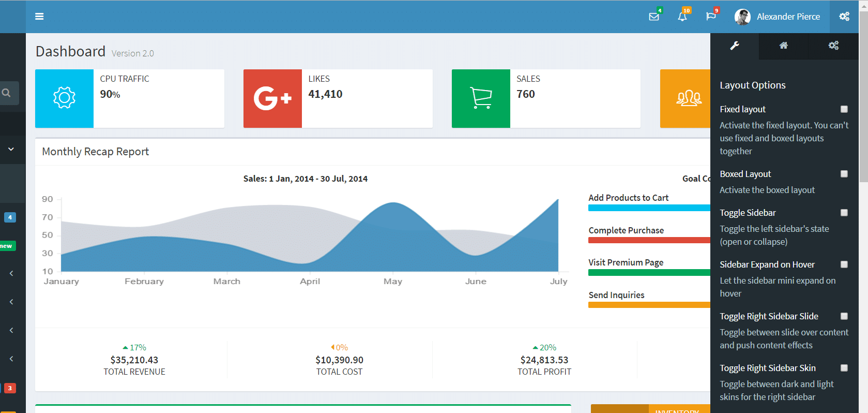Enable the Boxed Layout checkbox

[844, 174]
